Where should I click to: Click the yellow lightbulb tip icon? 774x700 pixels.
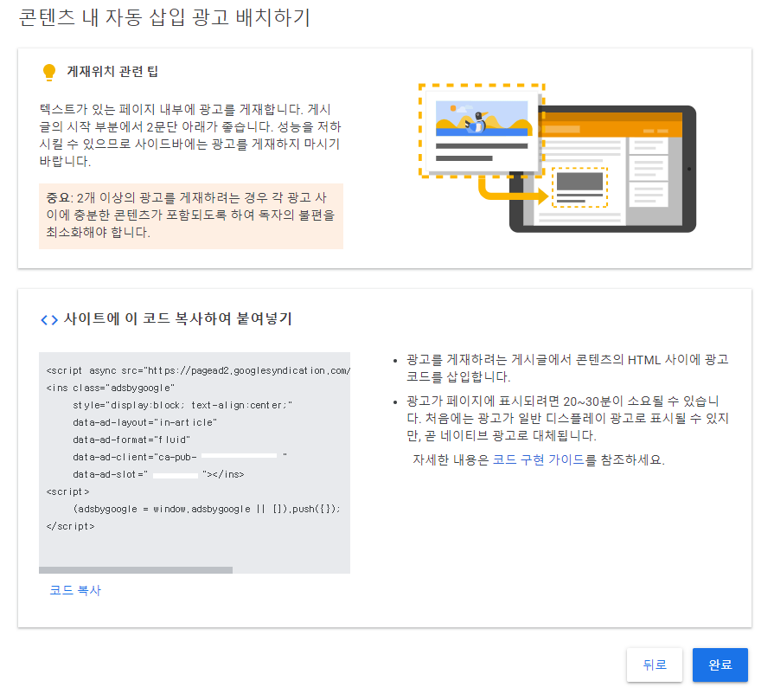[x=49, y=72]
